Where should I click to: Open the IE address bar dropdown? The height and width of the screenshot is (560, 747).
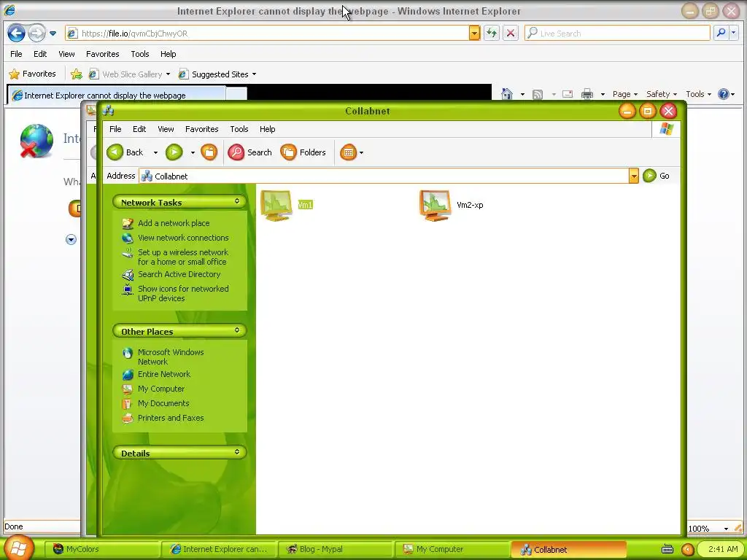474,33
